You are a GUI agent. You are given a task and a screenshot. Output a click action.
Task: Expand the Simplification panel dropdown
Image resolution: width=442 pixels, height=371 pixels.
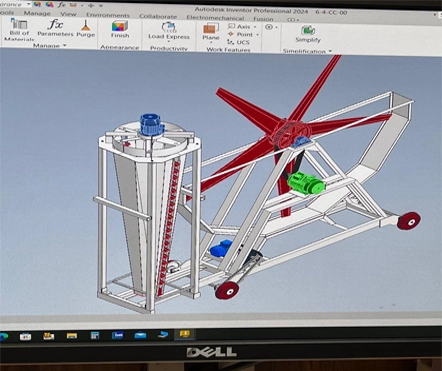click(x=330, y=51)
